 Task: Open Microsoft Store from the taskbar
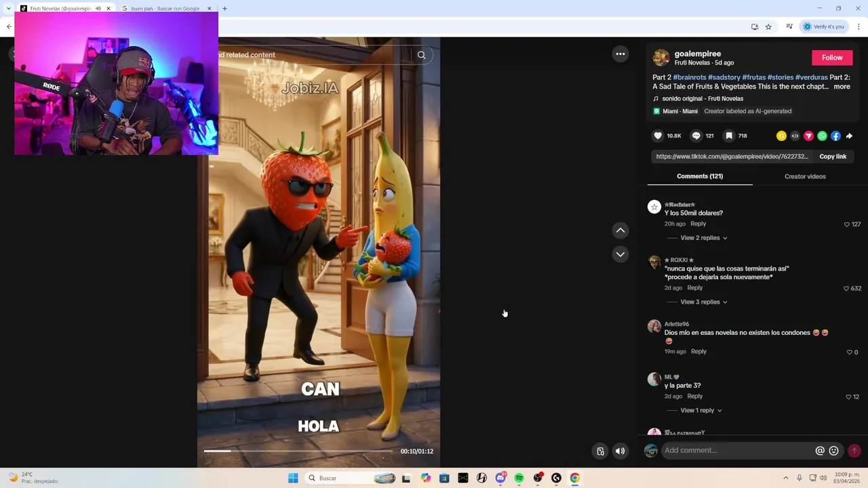coord(444,478)
